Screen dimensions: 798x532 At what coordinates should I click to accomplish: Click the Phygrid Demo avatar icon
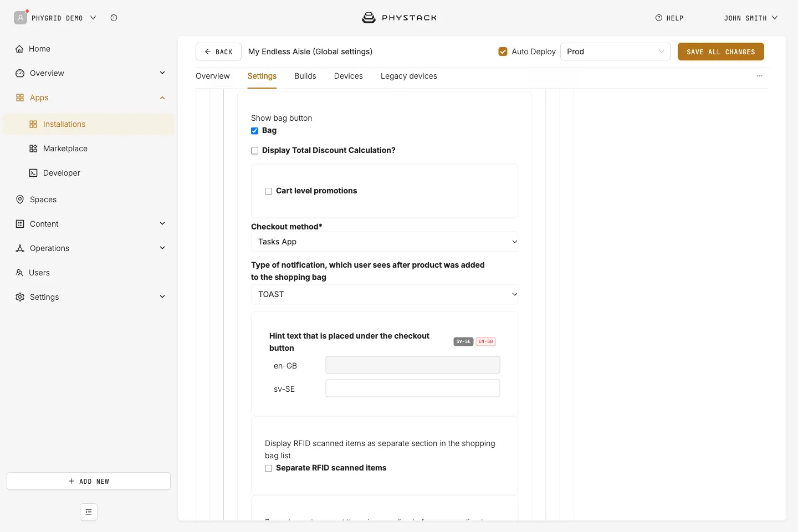click(x=21, y=18)
